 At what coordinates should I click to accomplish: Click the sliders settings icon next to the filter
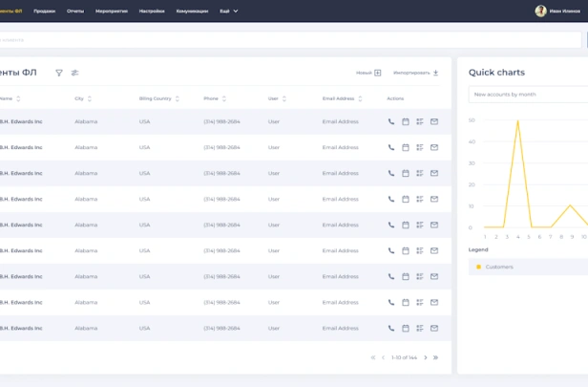pos(75,73)
